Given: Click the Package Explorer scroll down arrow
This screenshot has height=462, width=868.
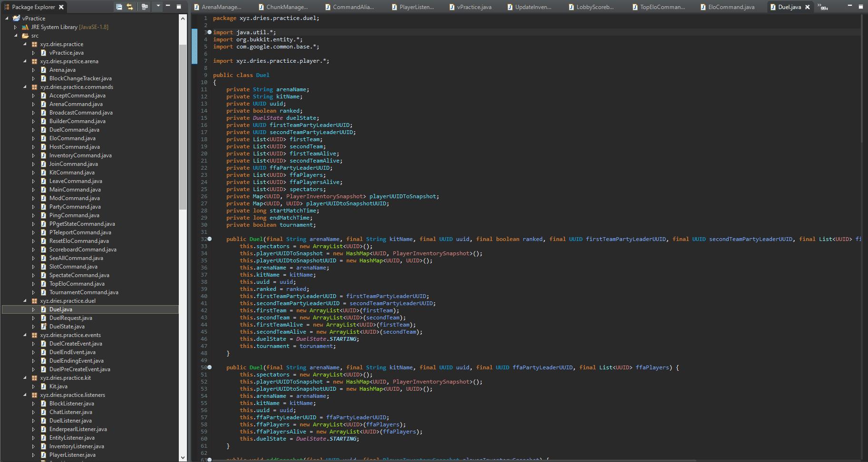Looking at the screenshot, I should pyautogui.click(x=183, y=457).
